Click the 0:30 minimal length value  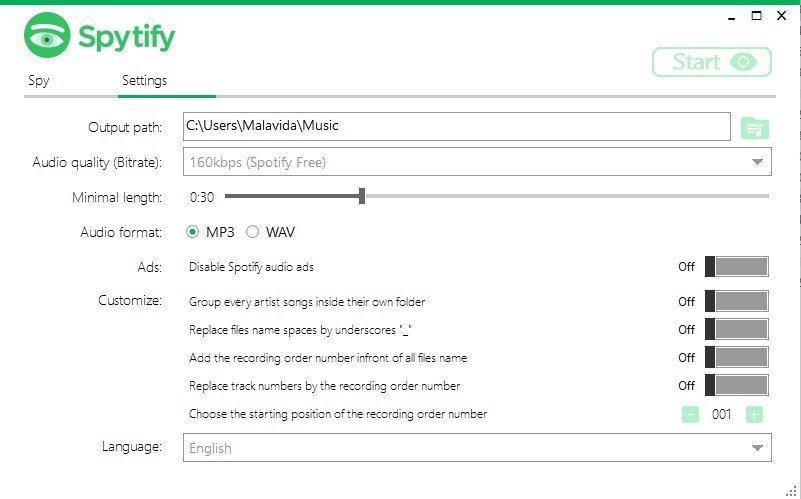tap(202, 197)
